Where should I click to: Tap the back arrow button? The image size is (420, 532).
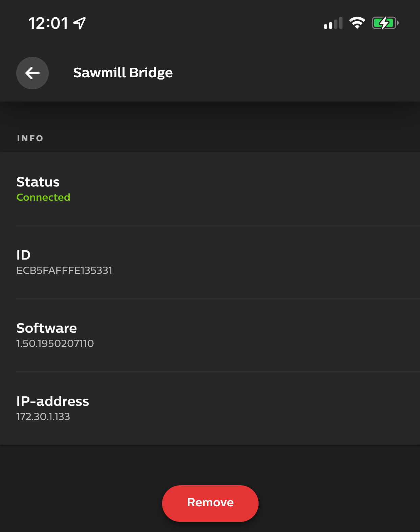pyautogui.click(x=32, y=73)
